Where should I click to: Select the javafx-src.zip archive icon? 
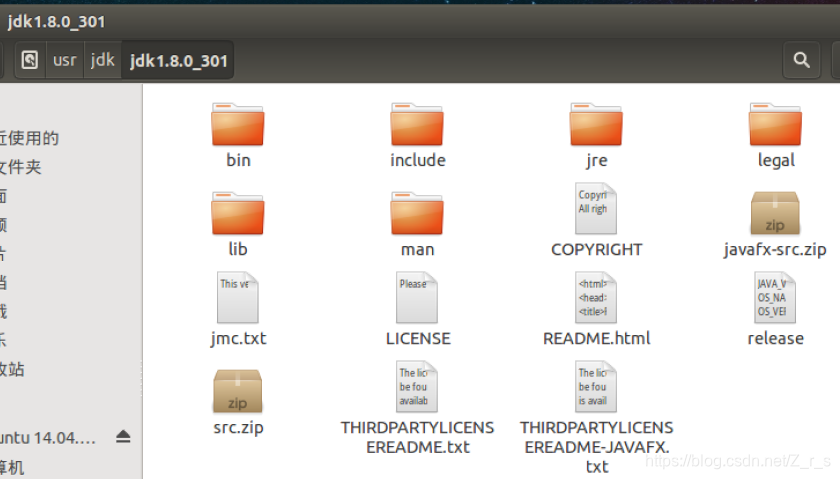coord(775,213)
